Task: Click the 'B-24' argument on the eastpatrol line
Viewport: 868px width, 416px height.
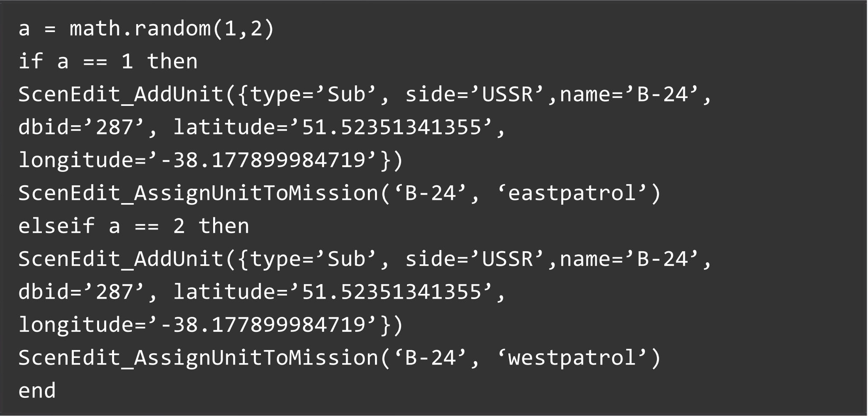Action: [x=431, y=194]
